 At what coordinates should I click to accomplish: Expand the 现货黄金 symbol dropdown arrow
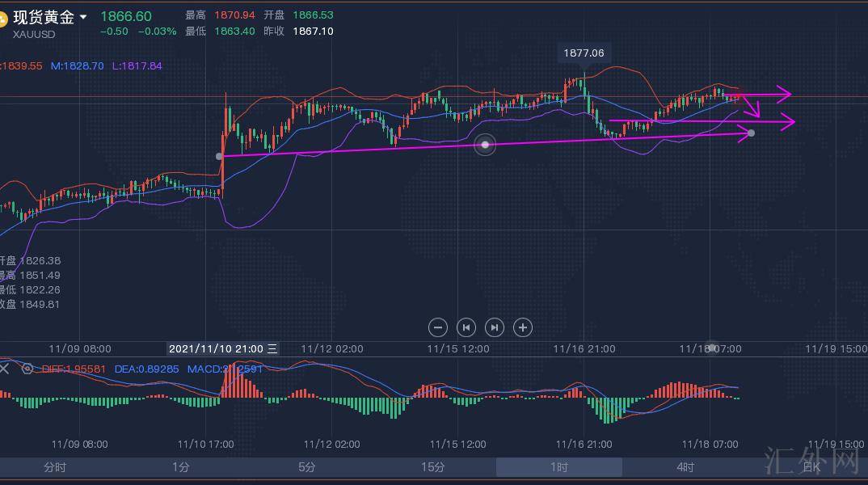click(83, 17)
